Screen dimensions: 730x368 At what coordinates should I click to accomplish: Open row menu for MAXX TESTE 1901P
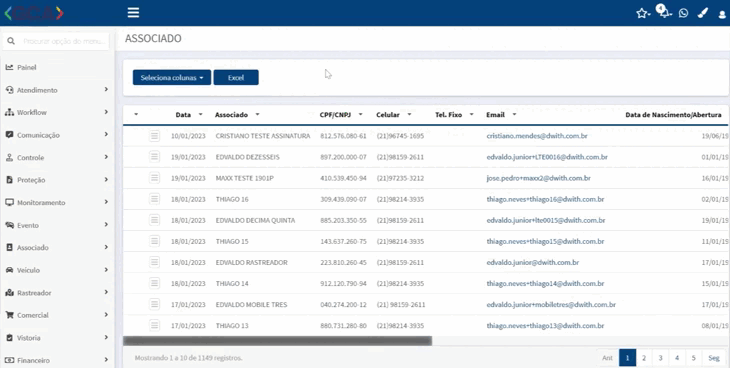click(155, 178)
